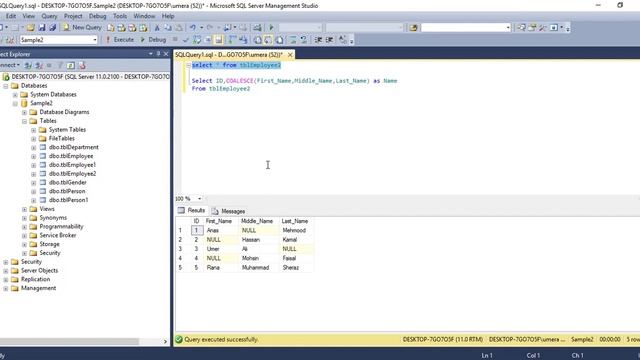640x360 pixels.
Task: Open the empty search combo box dropdown
Action: point(508,27)
